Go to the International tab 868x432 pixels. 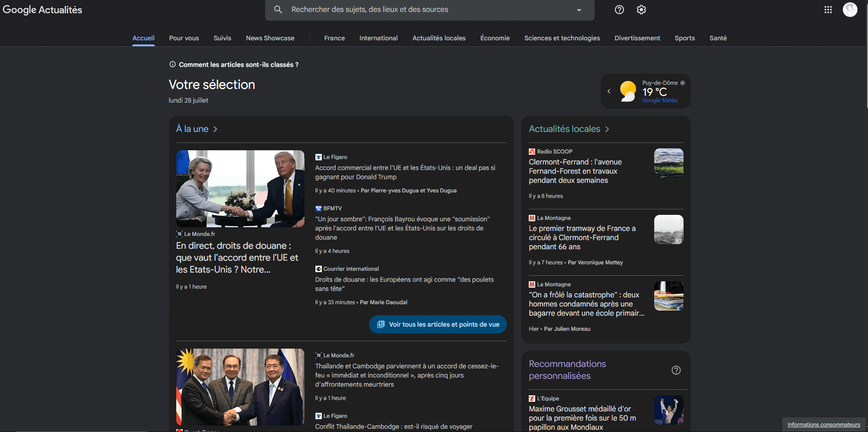click(x=379, y=38)
